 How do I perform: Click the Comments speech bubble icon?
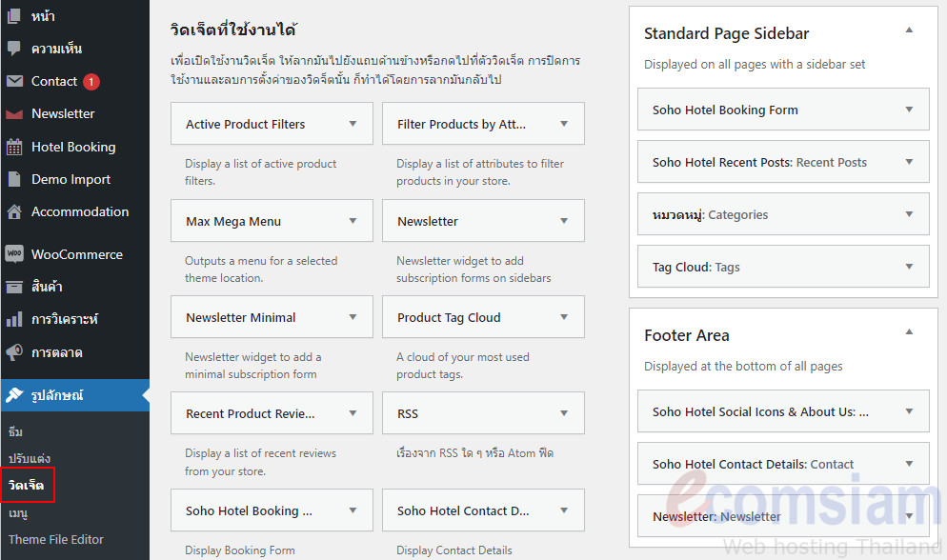pyautogui.click(x=14, y=49)
